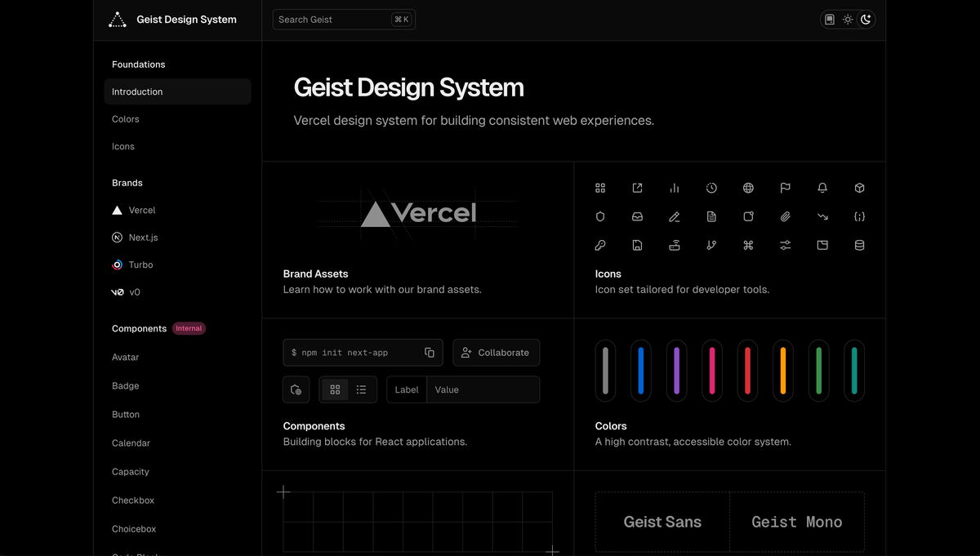Click the curly braces code icon

[859, 216]
